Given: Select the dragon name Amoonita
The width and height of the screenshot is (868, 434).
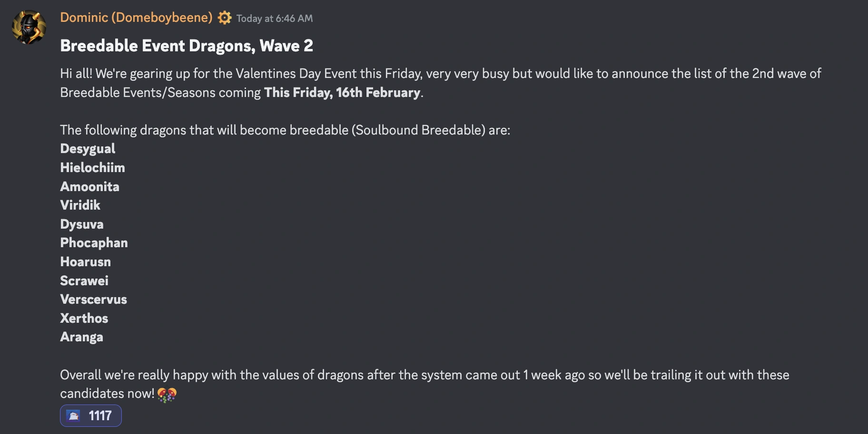Looking at the screenshot, I should tap(90, 186).
